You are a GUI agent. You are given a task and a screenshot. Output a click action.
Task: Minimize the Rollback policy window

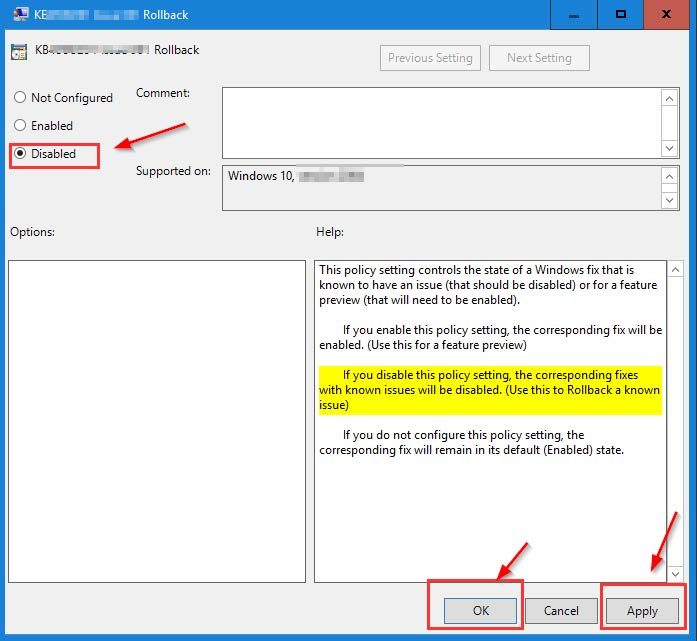pos(574,15)
